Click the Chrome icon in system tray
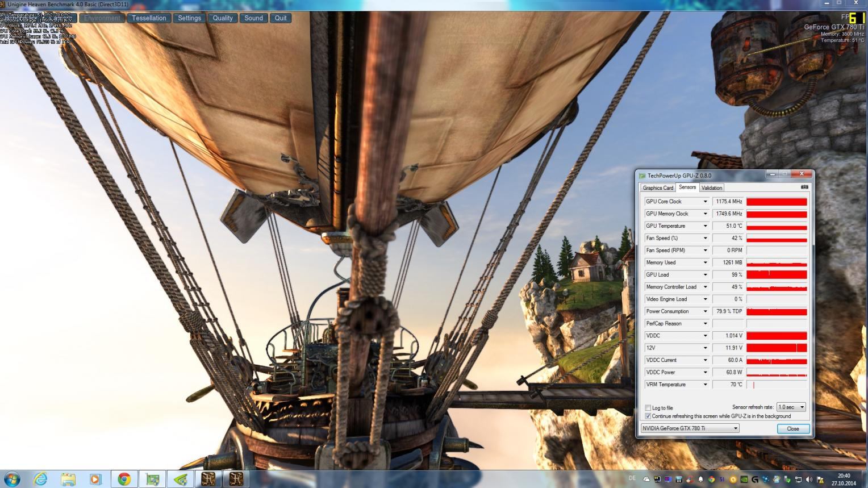This screenshot has width=868, height=488. 712,479
